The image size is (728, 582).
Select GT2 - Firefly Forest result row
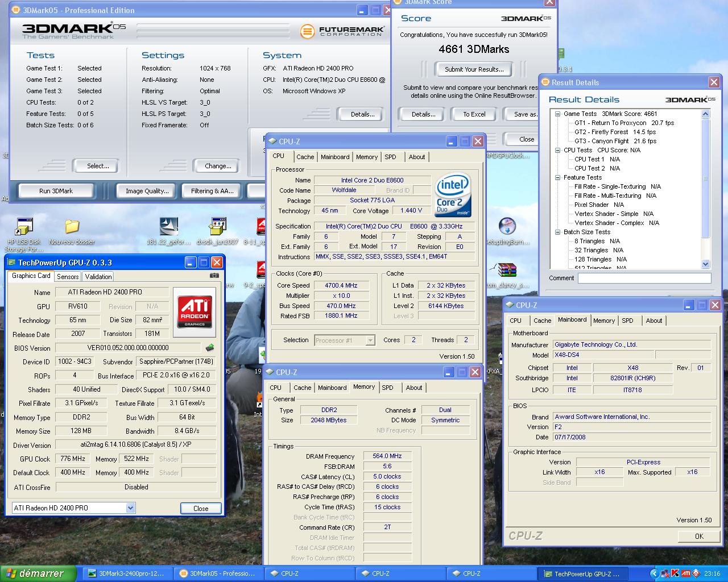pyautogui.click(x=615, y=132)
